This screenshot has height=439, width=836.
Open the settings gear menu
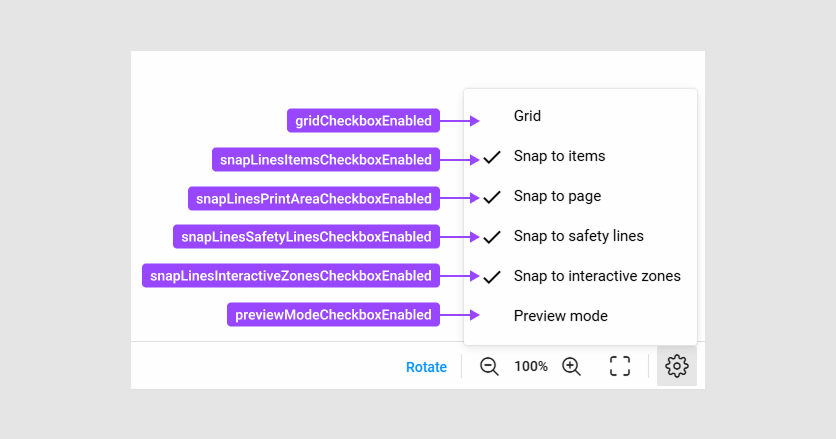point(677,366)
